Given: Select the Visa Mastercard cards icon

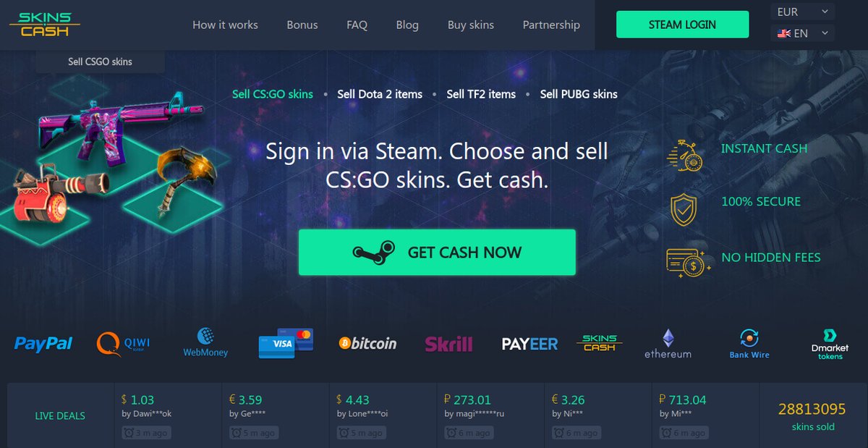Looking at the screenshot, I should pos(286,343).
